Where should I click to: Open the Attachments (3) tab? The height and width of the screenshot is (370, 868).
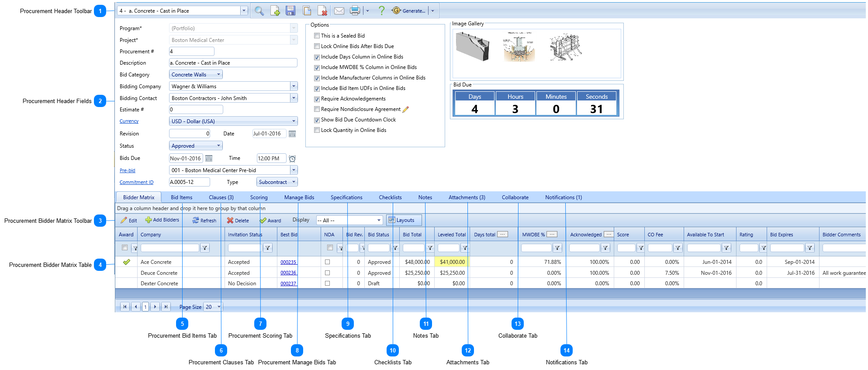(467, 197)
